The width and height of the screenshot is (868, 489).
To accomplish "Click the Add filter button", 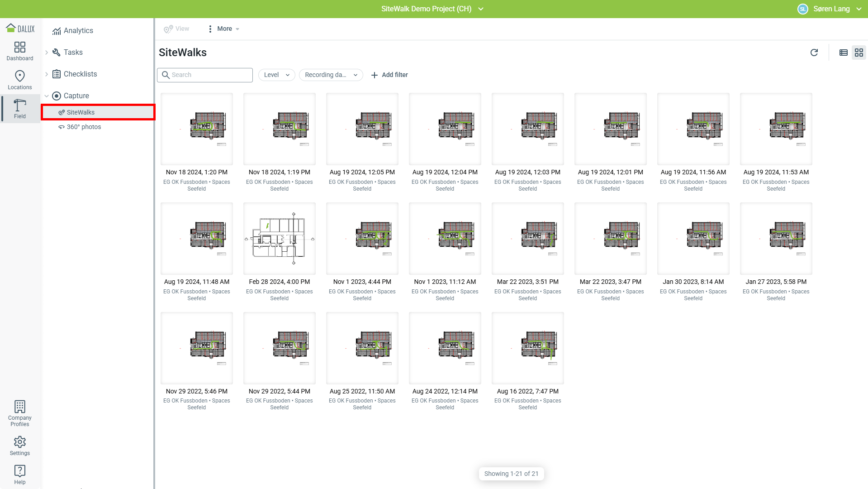I will (389, 75).
